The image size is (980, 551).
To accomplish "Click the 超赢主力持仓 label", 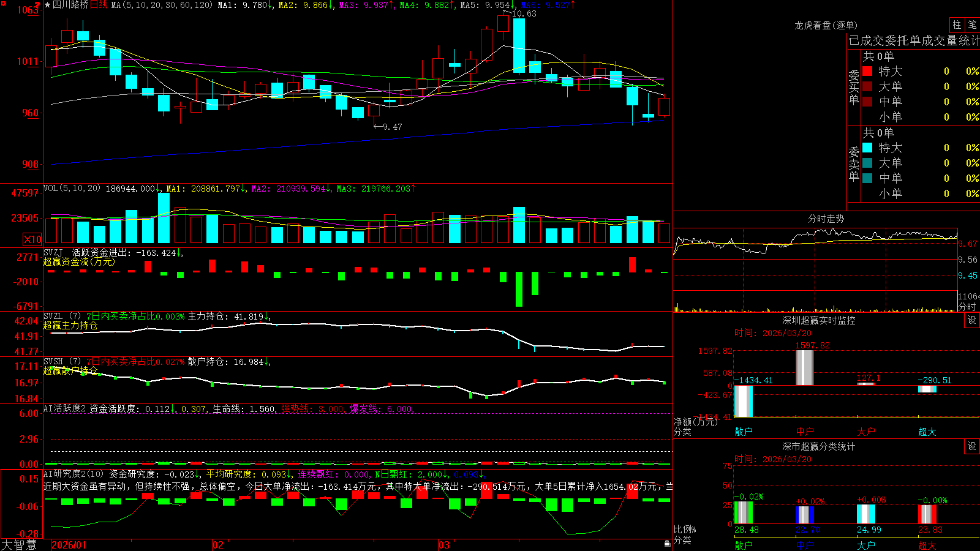I will click(x=70, y=325).
